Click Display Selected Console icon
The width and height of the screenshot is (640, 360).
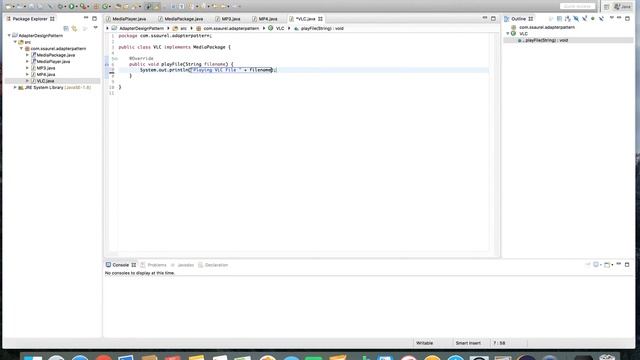596,265
